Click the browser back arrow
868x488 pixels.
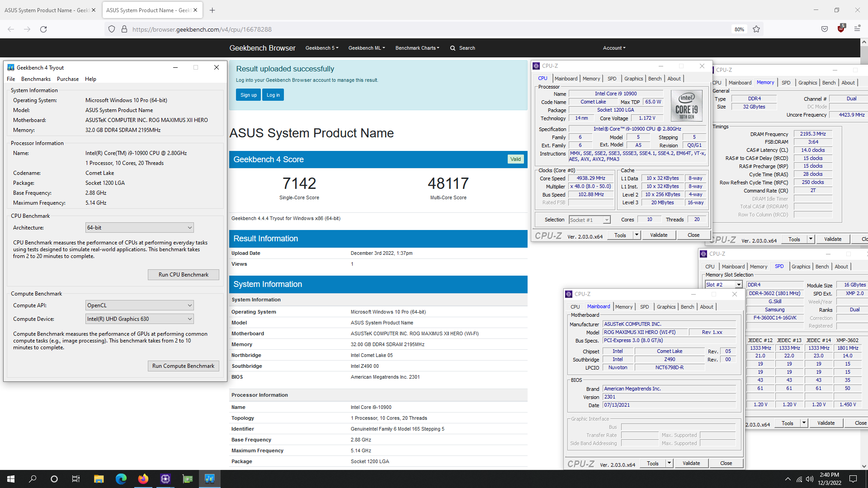click(x=11, y=29)
